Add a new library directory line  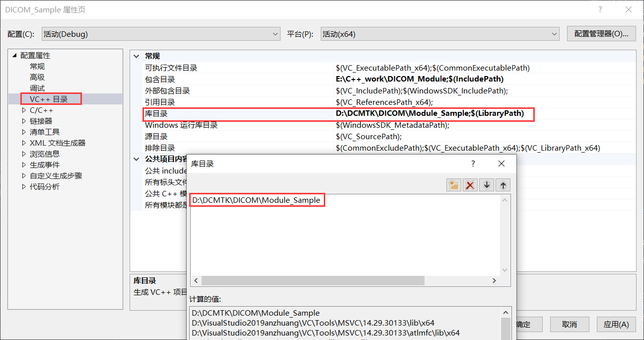pyautogui.click(x=453, y=184)
